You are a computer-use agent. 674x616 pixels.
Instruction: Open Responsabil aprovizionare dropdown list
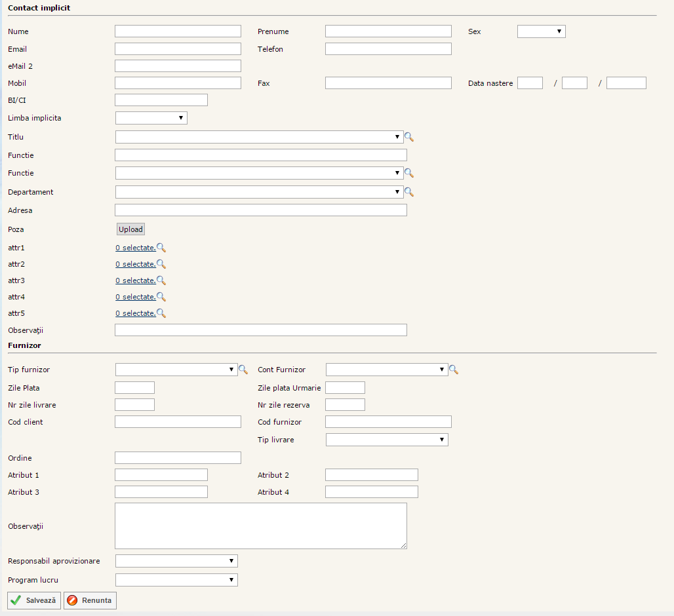coord(176,561)
